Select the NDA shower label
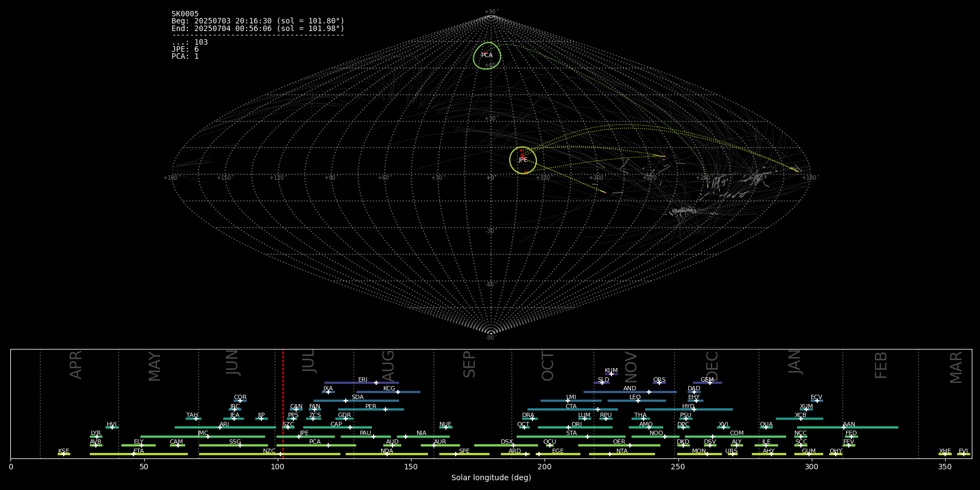The image size is (980, 490). click(387, 451)
